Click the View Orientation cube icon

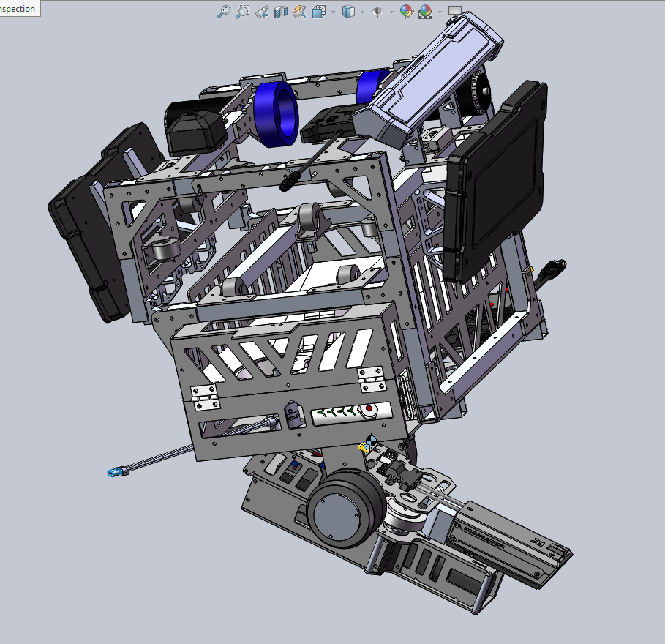(x=318, y=12)
